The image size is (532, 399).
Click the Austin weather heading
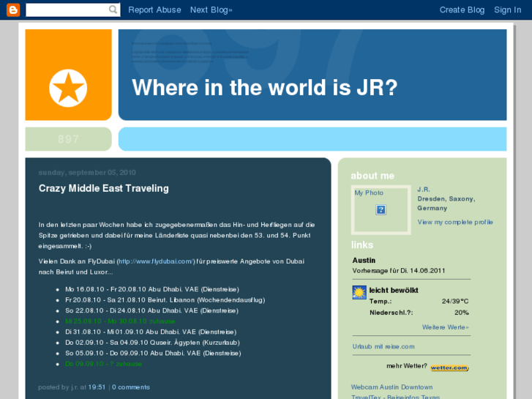(364, 261)
